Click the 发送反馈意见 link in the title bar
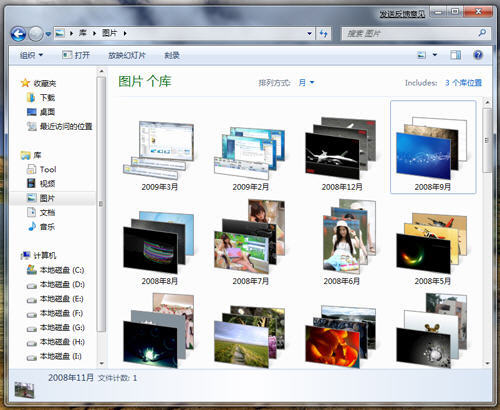This screenshot has height=410, width=500. [402, 14]
